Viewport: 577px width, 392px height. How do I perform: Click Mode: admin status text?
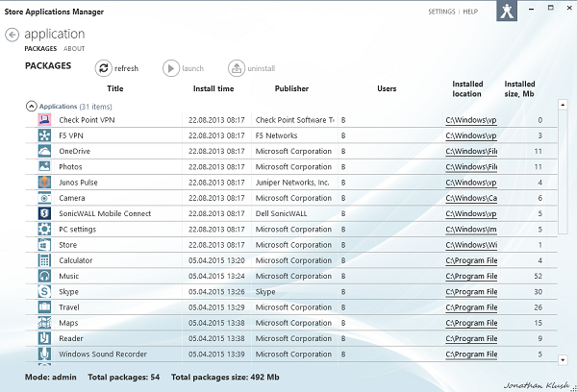(x=51, y=377)
